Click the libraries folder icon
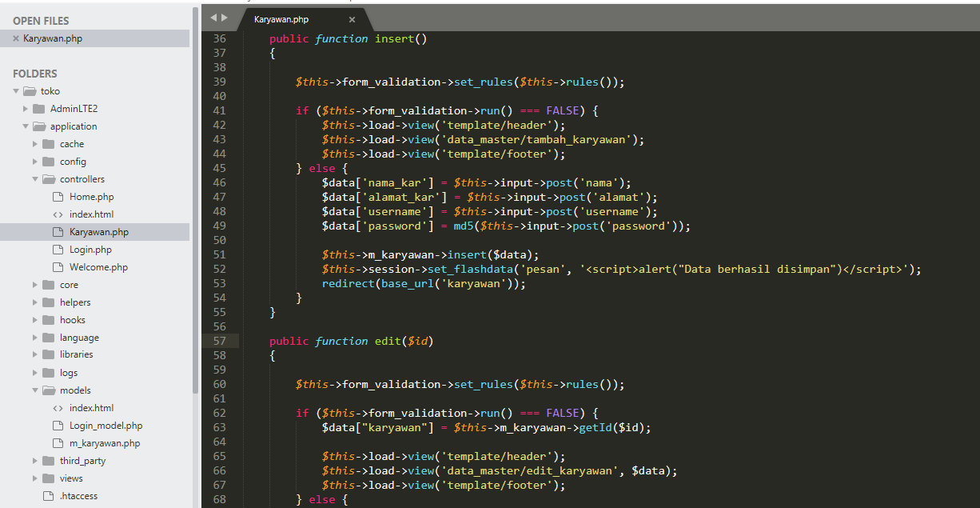Screen dimensions: 980x508 pos(49,354)
